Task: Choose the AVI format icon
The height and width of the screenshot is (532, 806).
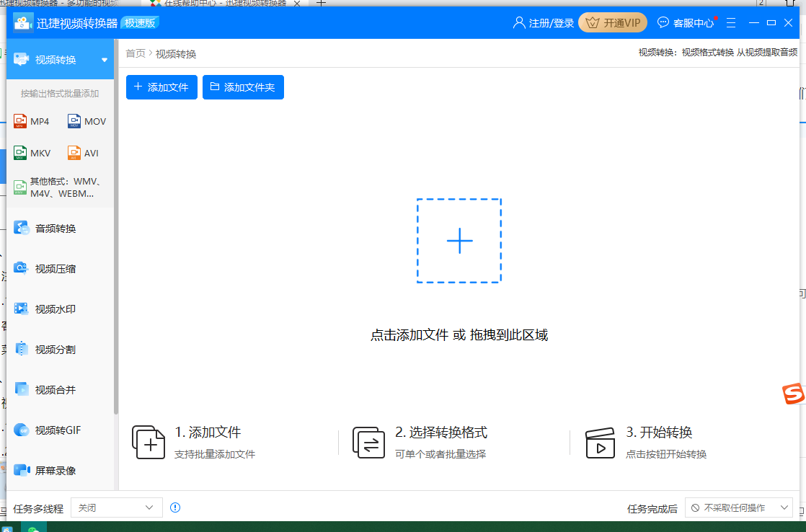Action: [85, 152]
